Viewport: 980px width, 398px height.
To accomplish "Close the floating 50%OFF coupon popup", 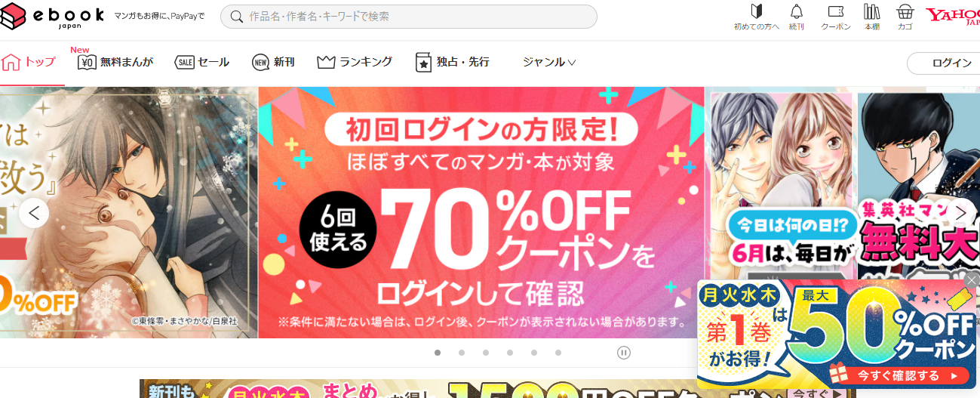I will (972, 280).
